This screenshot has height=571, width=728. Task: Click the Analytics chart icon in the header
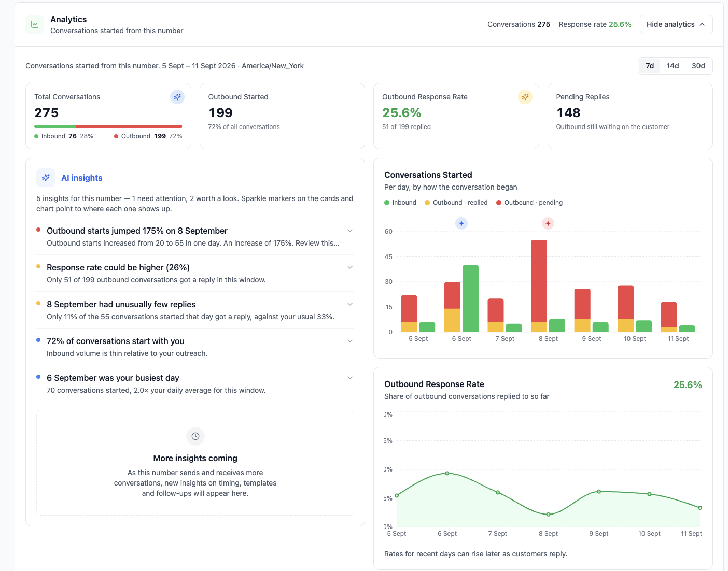click(x=35, y=24)
